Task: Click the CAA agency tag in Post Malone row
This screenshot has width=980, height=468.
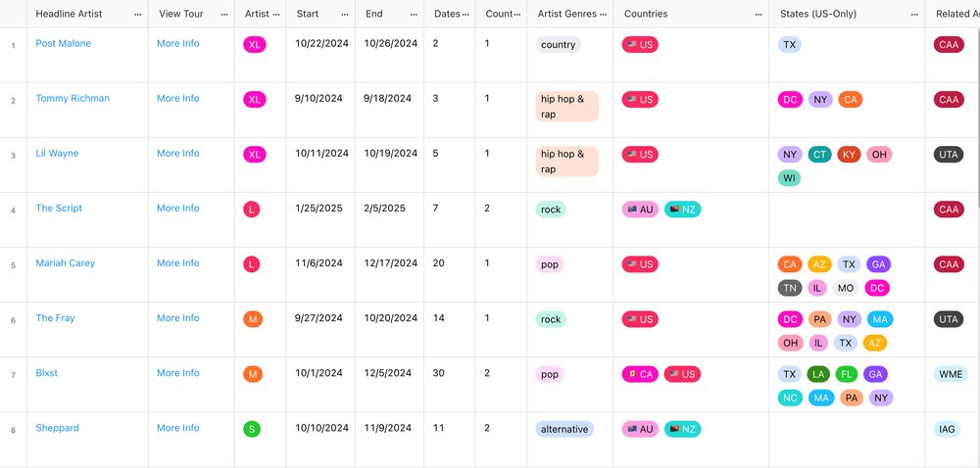Action: coord(948,45)
